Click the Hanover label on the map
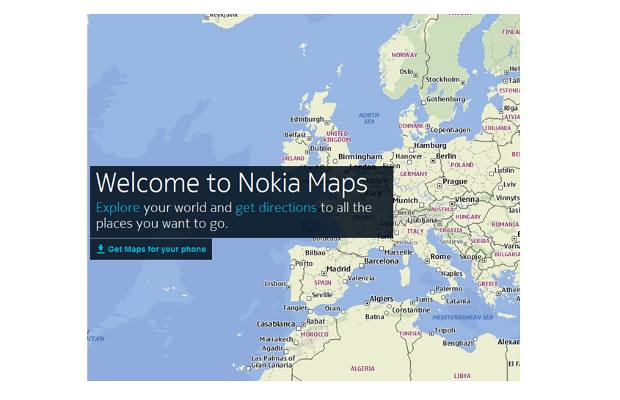Viewport: 620px width, 400px height. click(x=408, y=156)
